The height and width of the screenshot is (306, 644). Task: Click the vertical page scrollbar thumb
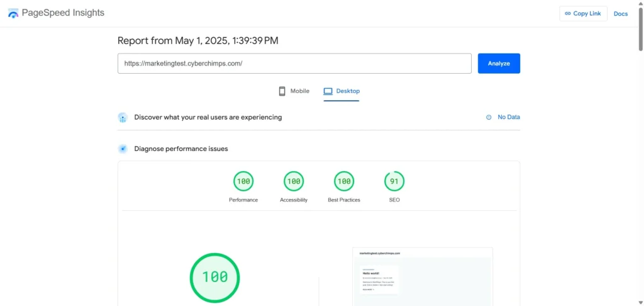point(640,29)
